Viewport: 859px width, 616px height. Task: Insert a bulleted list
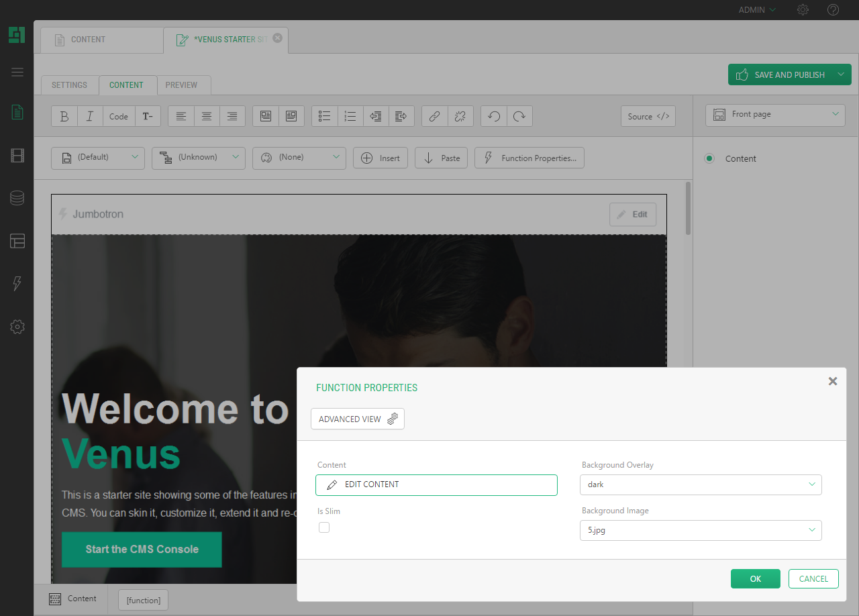tap(325, 116)
